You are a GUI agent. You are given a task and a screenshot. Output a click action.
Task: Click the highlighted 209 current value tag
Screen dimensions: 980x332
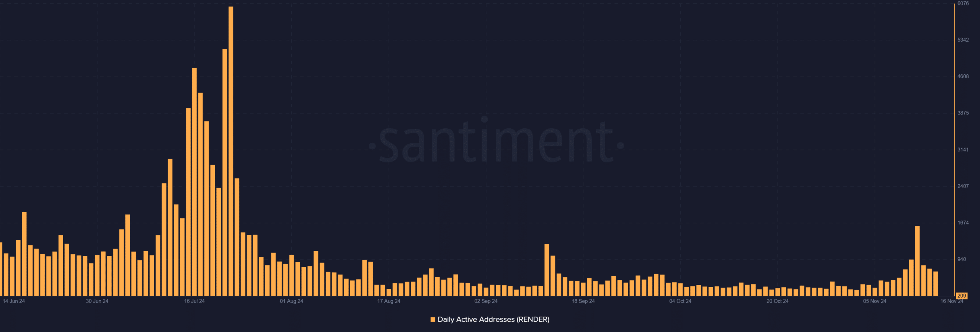pyautogui.click(x=962, y=296)
